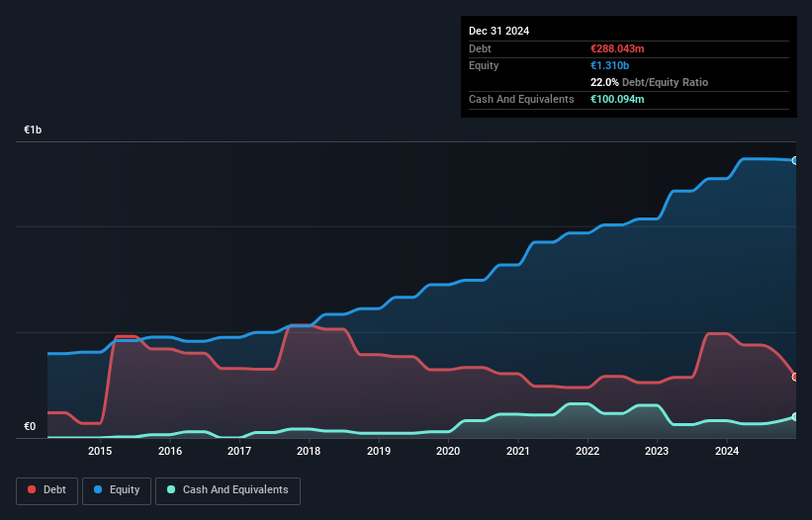
Task: Select the Equity end-point marker on chart
Action: [795, 161]
